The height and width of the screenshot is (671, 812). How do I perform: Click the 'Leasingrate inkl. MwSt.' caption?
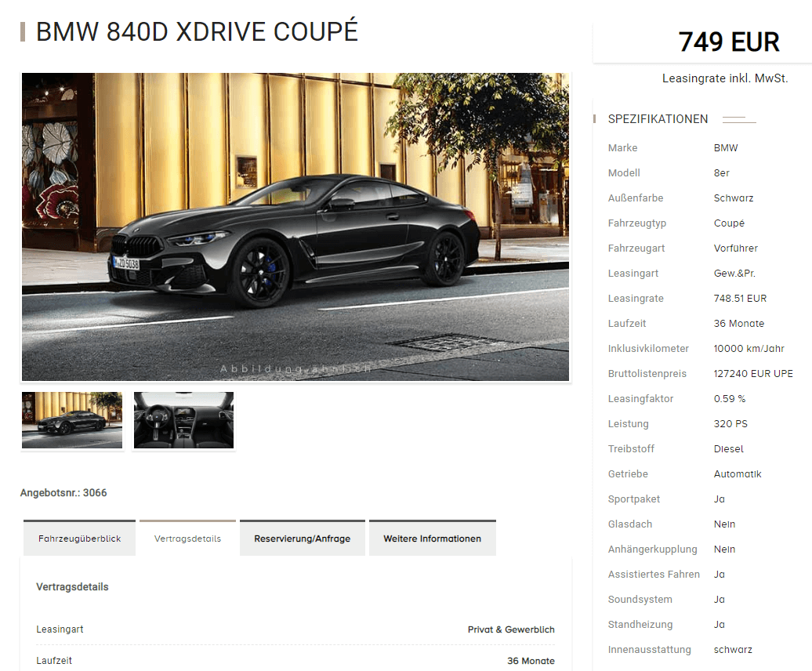pyautogui.click(x=725, y=78)
